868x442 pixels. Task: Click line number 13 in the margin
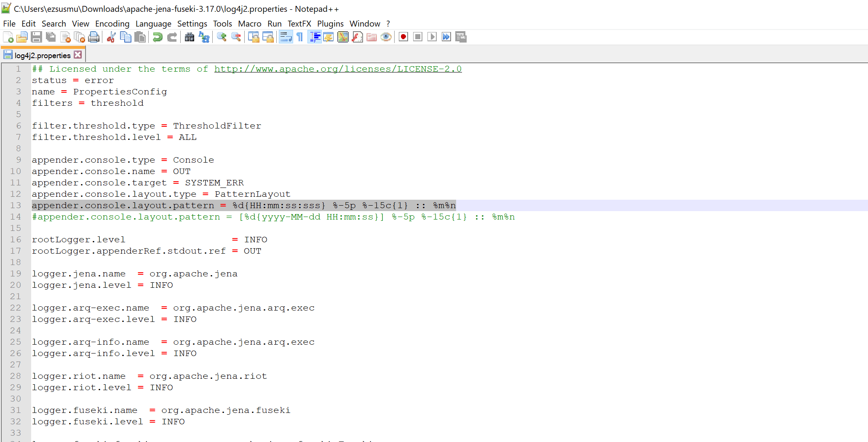point(16,206)
